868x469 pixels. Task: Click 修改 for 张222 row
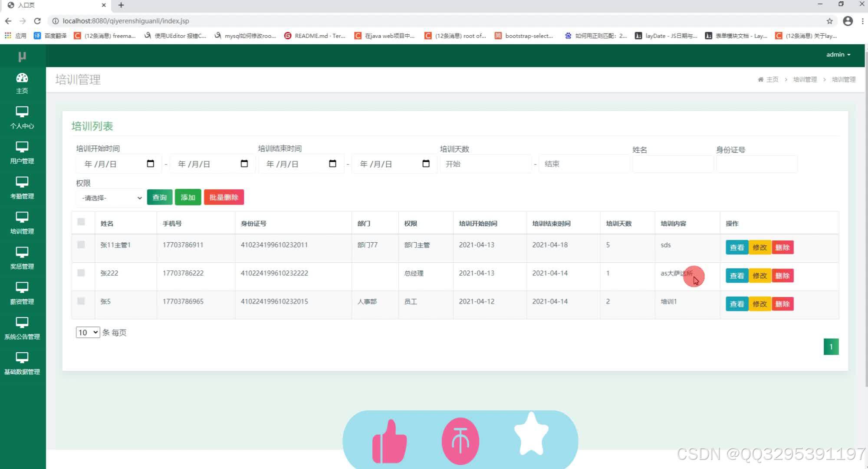[759, 276]
